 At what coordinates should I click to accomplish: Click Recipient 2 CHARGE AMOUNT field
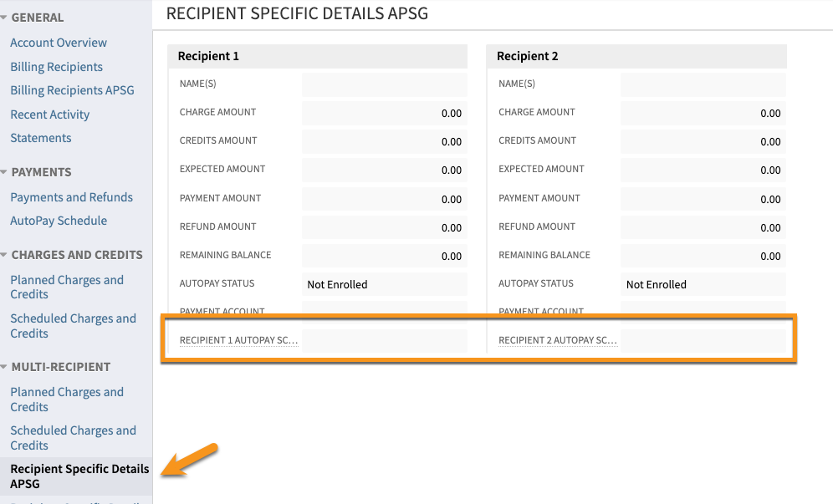point(703,113)
